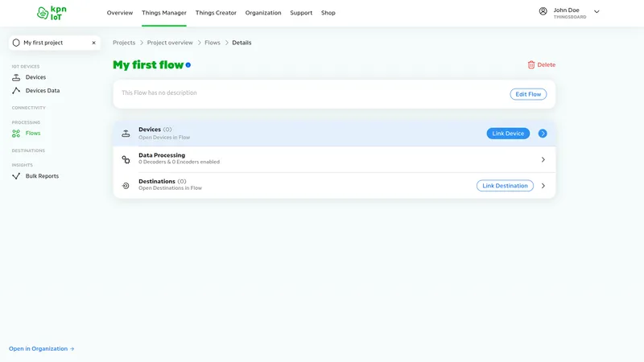Click the flow description text
644x362 pixels.
click(x=159, y=93)
